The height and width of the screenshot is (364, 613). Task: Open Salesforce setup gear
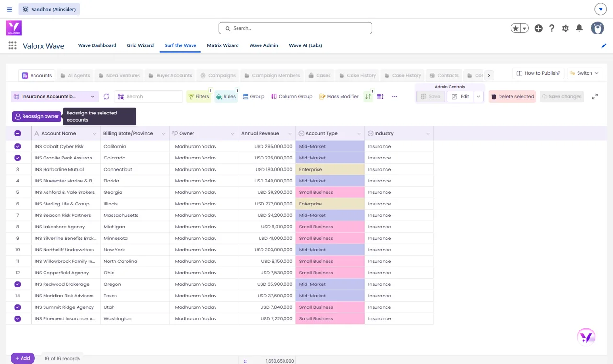pyautogui.click(x=566, y=28)
